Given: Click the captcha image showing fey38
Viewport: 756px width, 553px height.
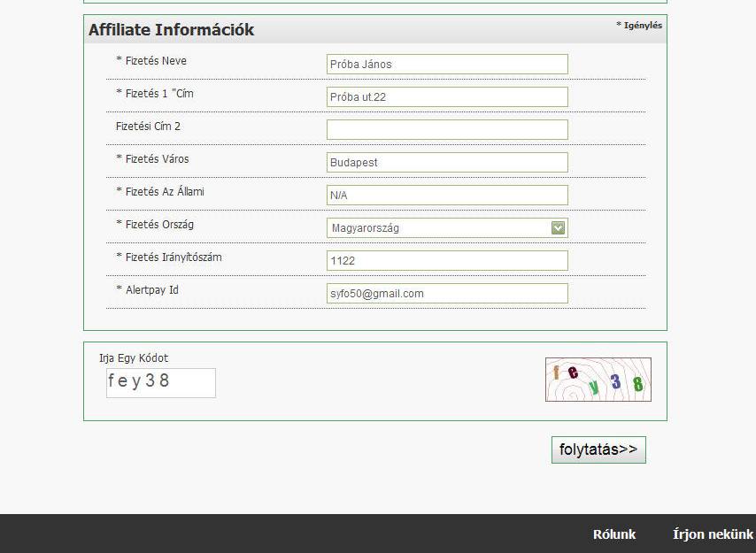Looking at the screenshot, I should (x=598, y=379).
